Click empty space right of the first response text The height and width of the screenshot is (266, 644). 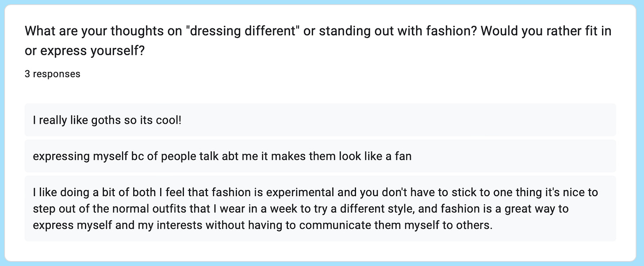coord(398,120)
